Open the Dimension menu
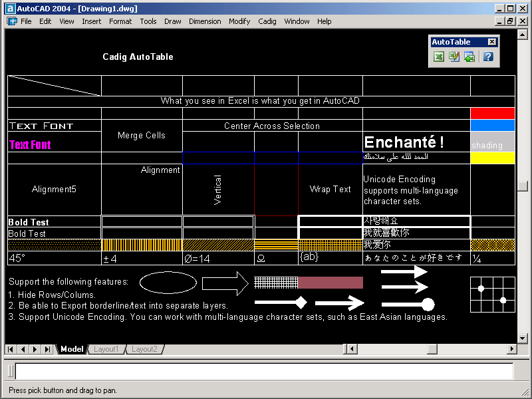 (205, 21)
